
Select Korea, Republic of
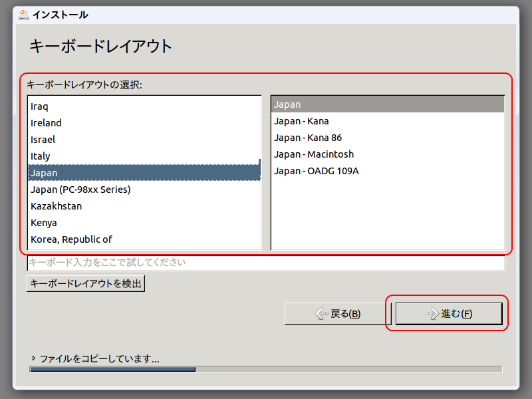[144, 239]
